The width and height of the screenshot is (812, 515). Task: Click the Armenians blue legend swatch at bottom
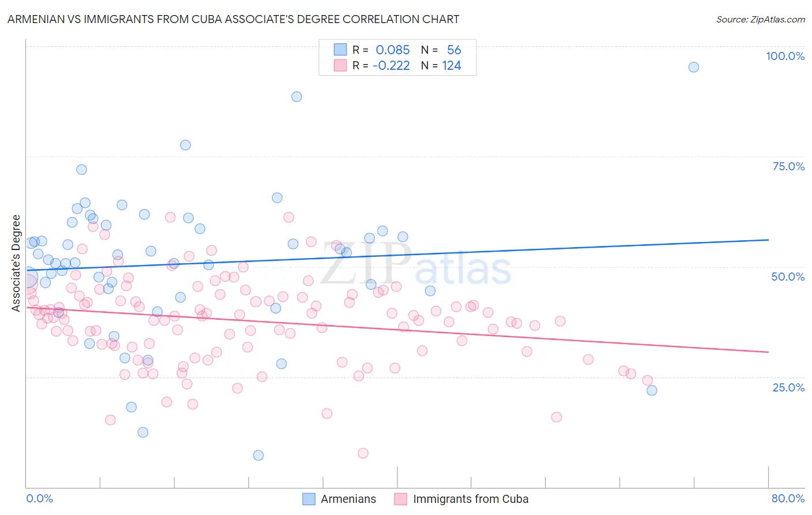point(309,499)
